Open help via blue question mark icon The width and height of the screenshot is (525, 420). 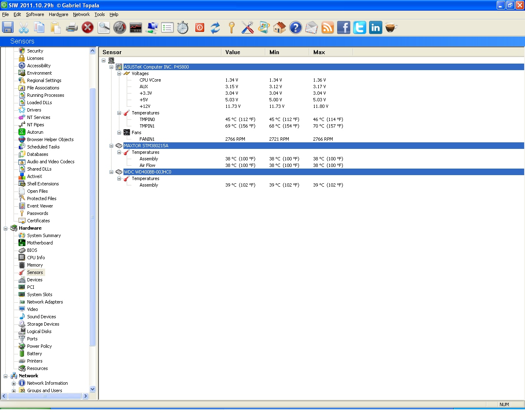296,27
